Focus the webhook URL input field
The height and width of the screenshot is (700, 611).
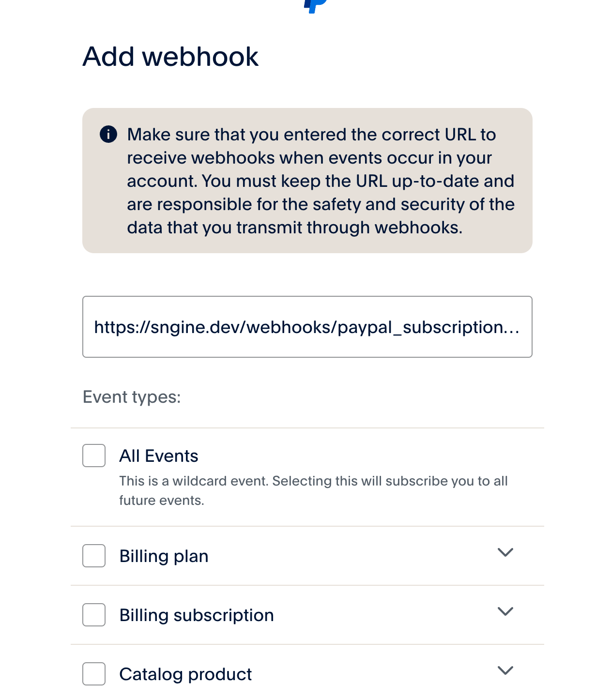pos(307,327)
